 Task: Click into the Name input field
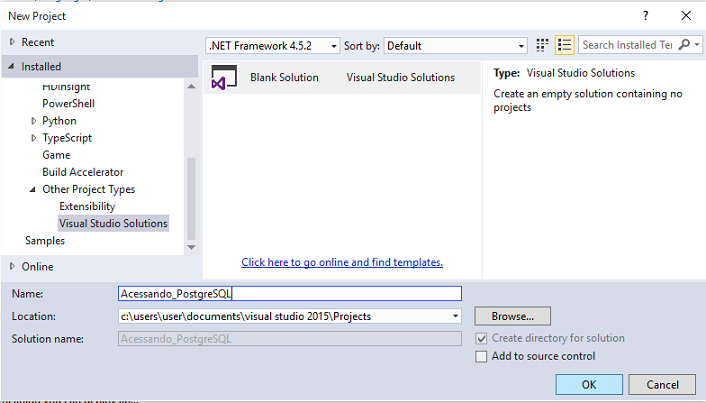click(x=290, y=294)
